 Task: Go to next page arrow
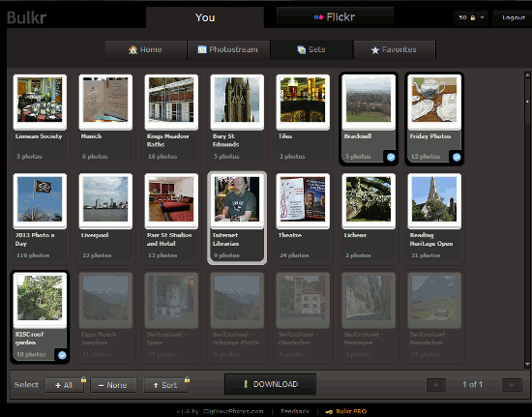[x=512, y=385]
